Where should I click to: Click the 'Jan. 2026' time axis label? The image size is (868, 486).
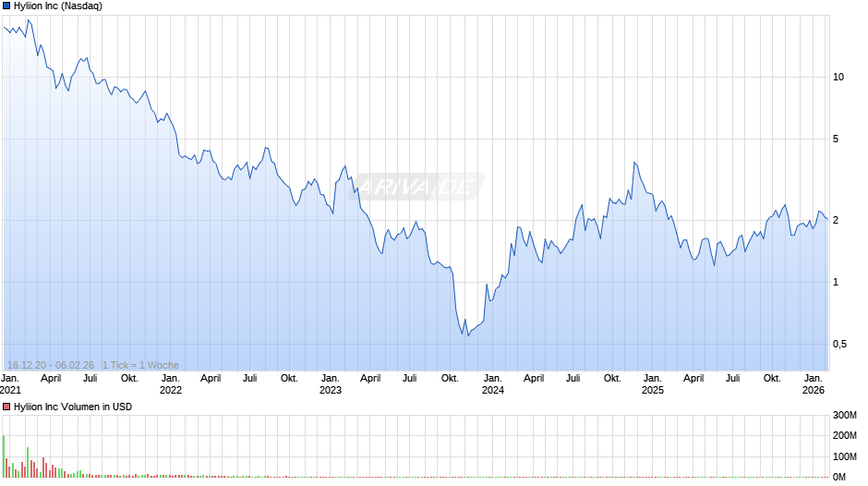click(814, 384)
